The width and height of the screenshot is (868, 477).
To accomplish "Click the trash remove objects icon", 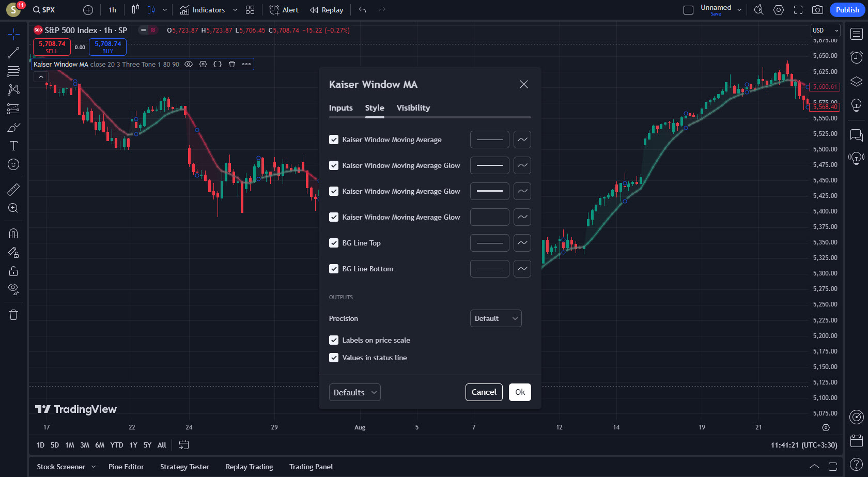I will [13, 315].
